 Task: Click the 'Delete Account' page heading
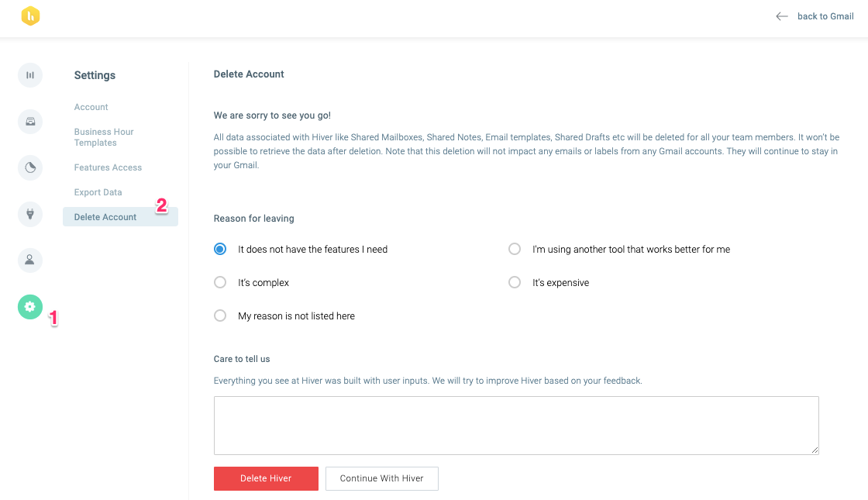tap(249, 74)
